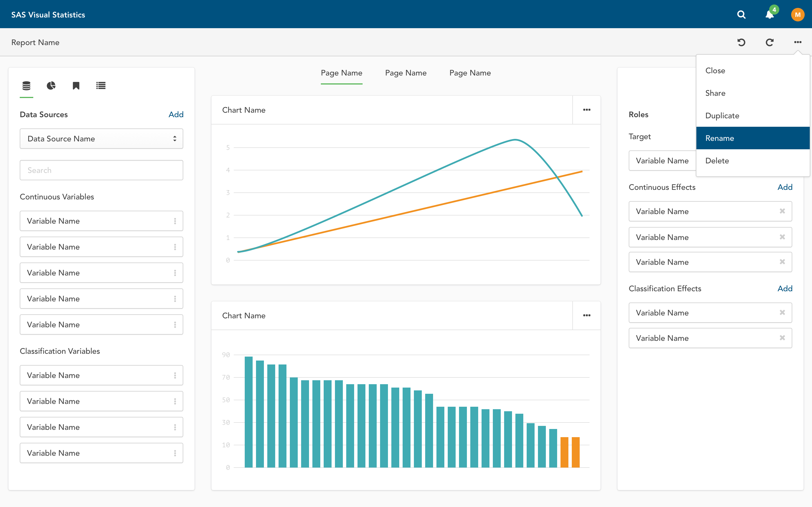Viewport: 812px width, 507px height.
Task: Open the first chart's ellipsis menu
Action: (586, 110)
